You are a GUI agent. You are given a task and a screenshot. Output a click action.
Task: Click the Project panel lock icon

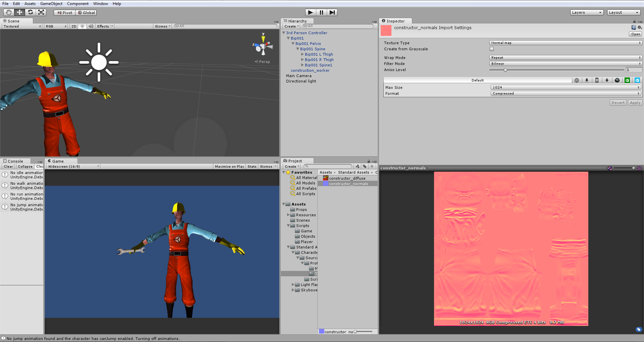click(369, 161)
